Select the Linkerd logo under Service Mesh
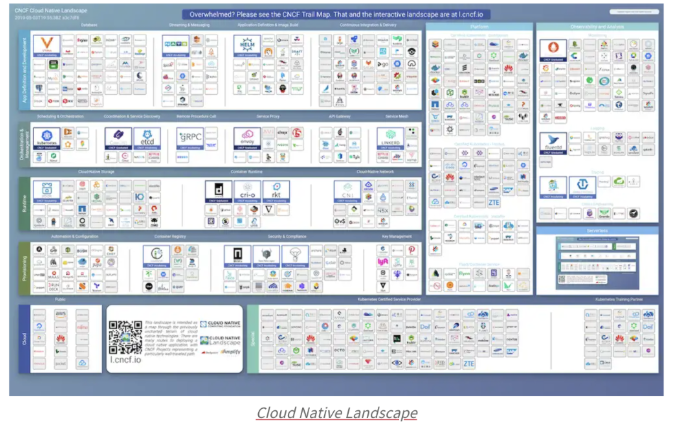679x432 pixels. (x=390, y=139)
